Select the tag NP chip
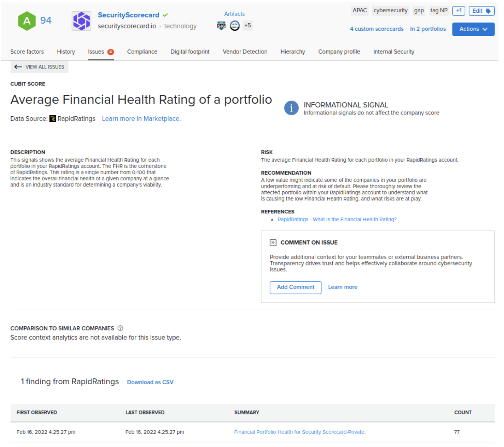 [x=439, y=11]
